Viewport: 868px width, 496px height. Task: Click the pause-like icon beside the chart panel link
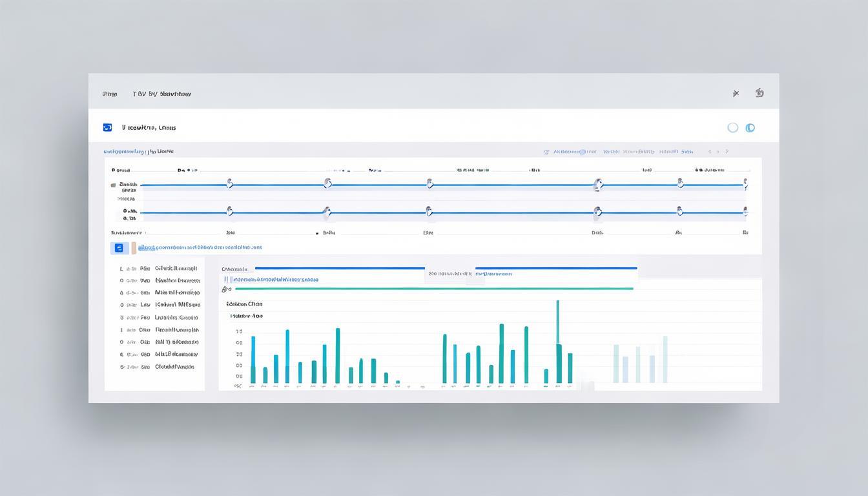tap(226, 280)
